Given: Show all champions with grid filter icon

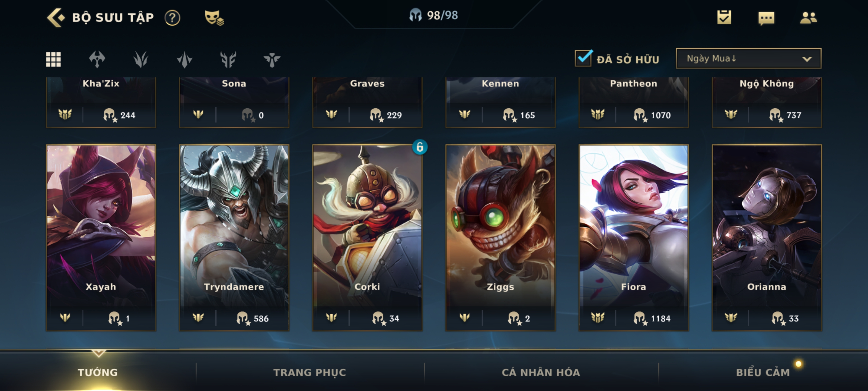Looking at the screenshot, I should click(53, 59).
